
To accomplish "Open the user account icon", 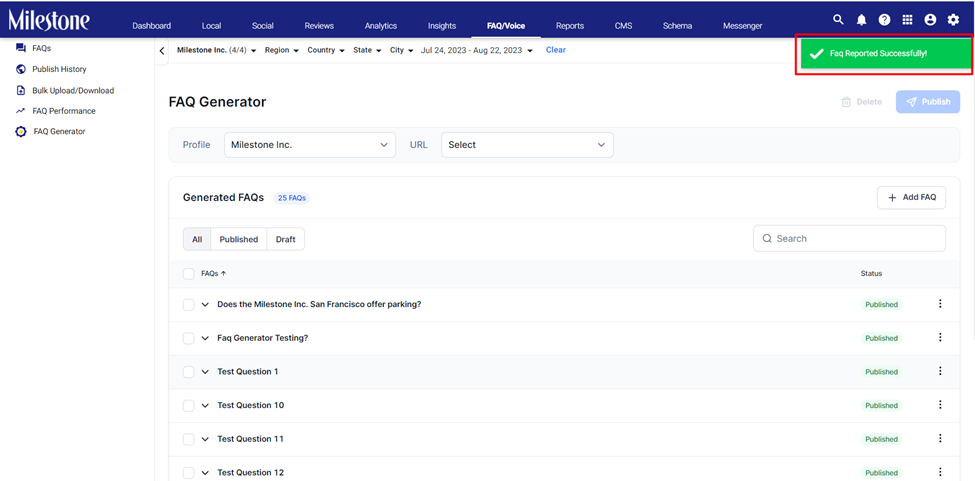I will 930,20.
